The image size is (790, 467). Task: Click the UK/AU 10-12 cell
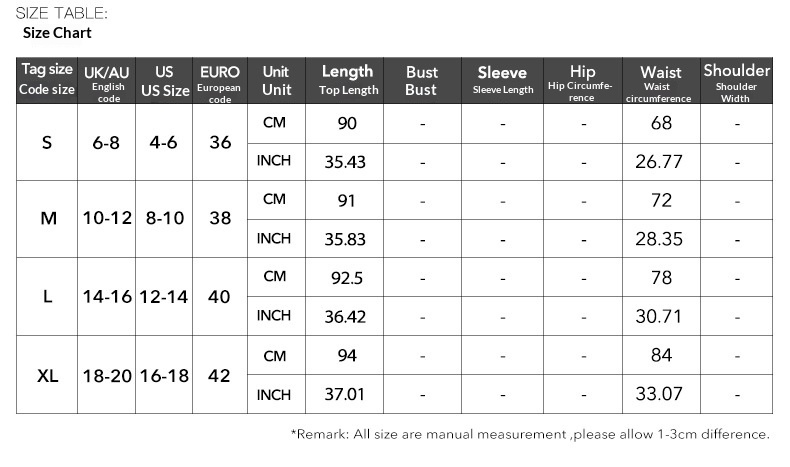pyautogui.click(x=107, y=218)
